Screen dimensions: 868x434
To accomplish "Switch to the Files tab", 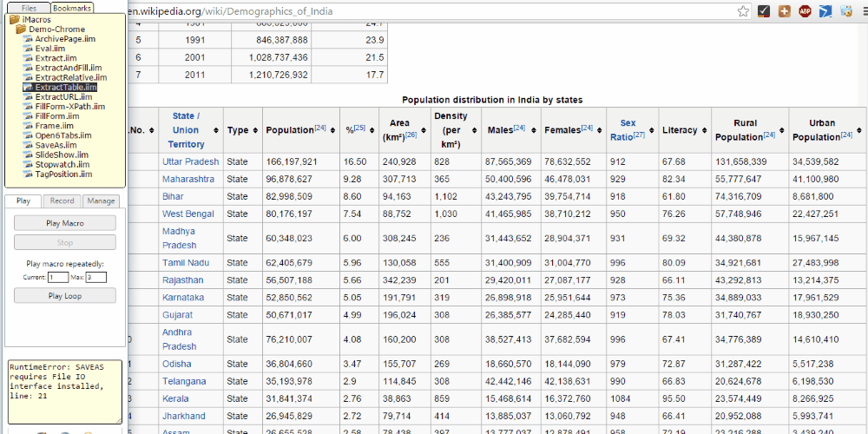I will (x=29, y=9).
